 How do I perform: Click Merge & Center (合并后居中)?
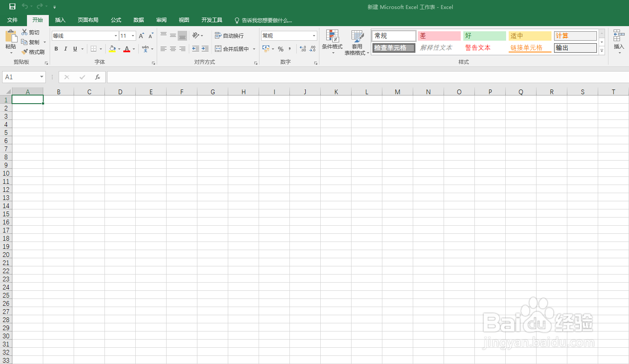(232, 49)
